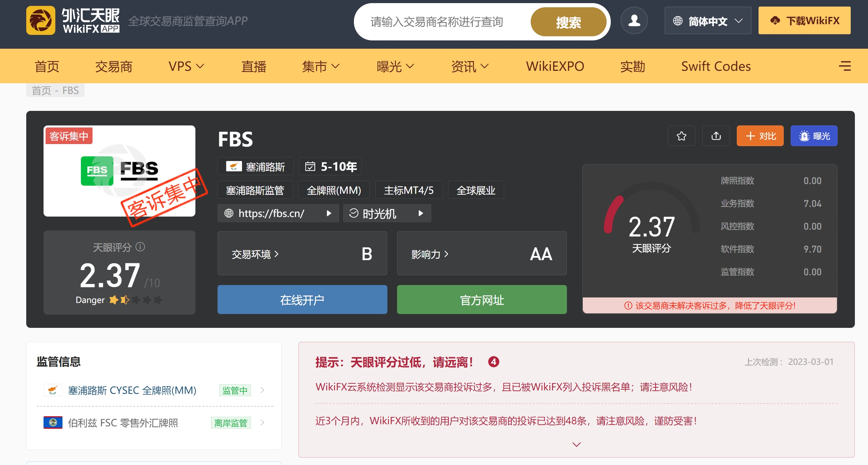Screen dimensions: 868x465
Task: Click the 监管中 status badge
Action: click(235, 390)
